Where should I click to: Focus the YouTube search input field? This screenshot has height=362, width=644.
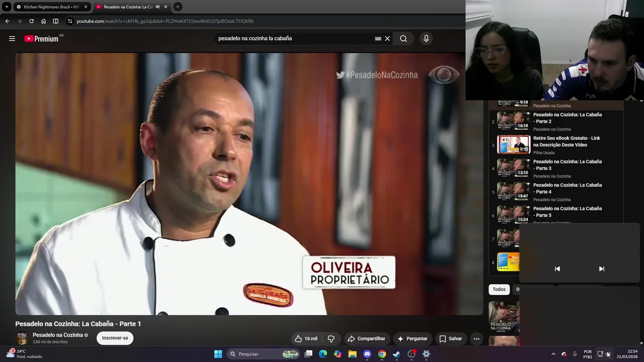[294, 39]
